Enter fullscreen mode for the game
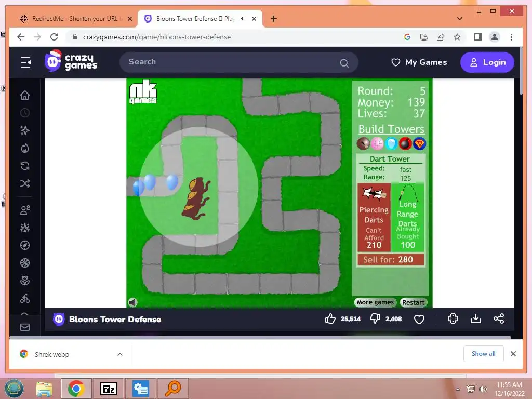The width and height of the screenshot is (532, 399). [453, 318]
